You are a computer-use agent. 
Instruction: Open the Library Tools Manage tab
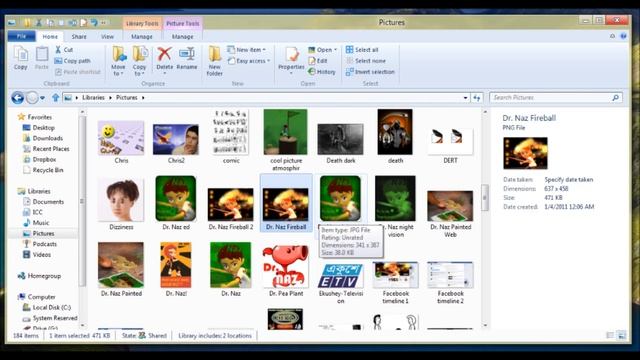pos(142,37)
